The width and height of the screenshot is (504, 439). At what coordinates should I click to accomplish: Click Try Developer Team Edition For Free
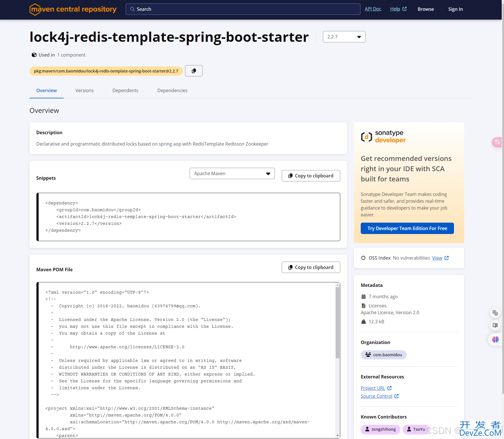pos(407,228)
